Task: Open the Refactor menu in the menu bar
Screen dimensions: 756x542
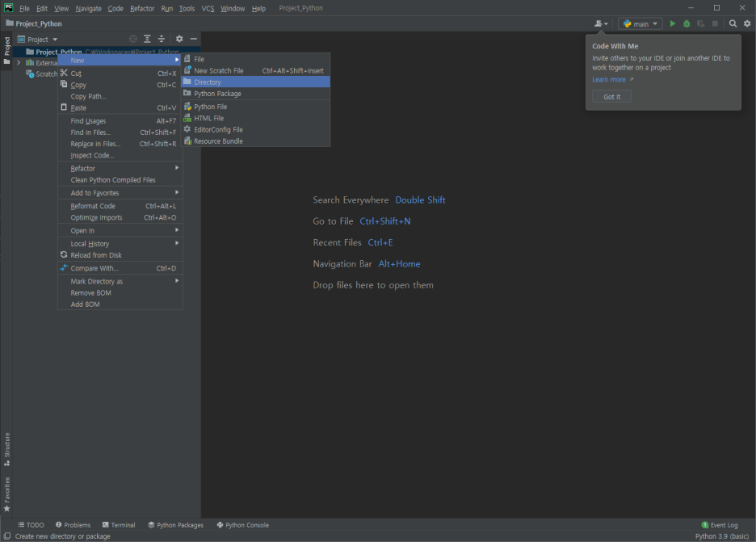Action: 142,8
